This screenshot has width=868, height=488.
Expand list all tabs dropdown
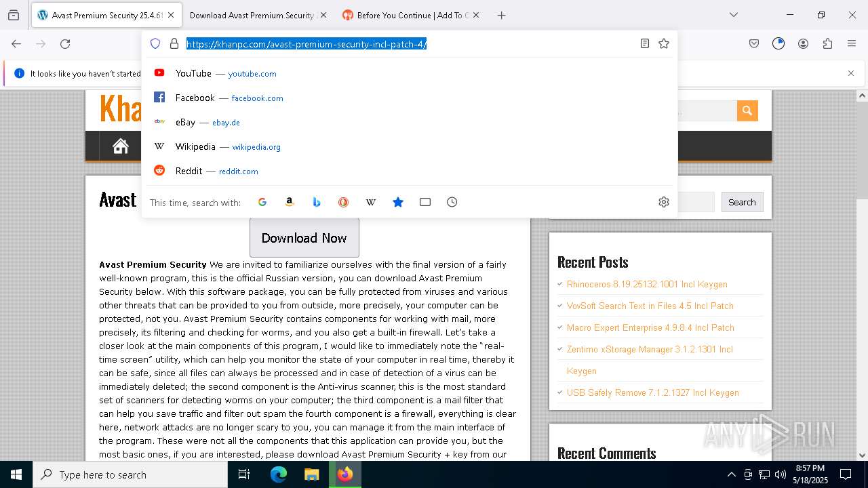tap(733, 15)
